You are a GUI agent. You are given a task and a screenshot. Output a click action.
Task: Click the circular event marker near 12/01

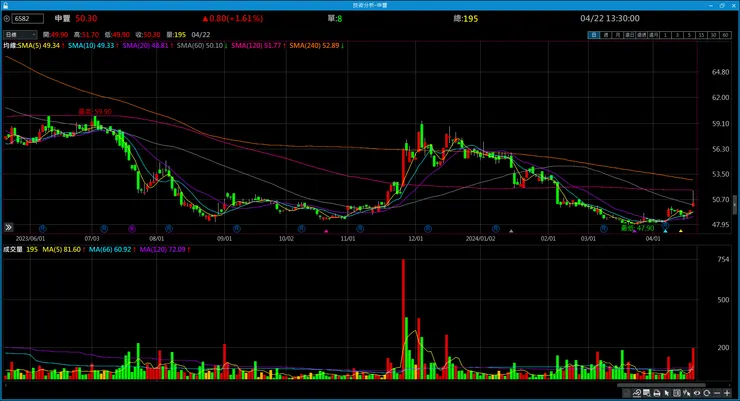(x=428, y=228)
